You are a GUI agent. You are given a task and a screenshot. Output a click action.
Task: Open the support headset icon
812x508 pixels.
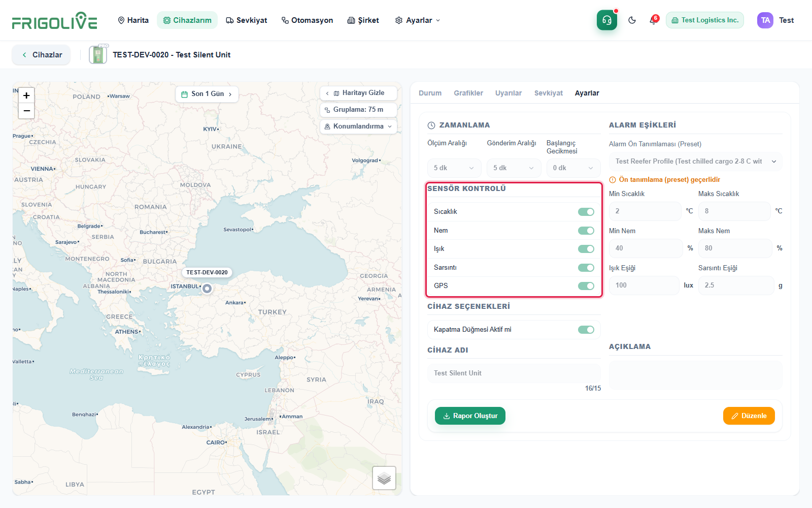(x=607, y=20)
